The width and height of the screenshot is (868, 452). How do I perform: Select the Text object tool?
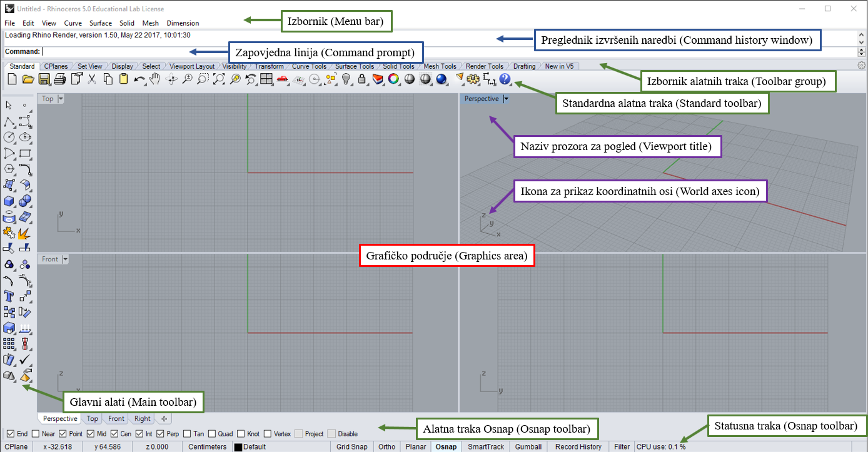point(9,296)
